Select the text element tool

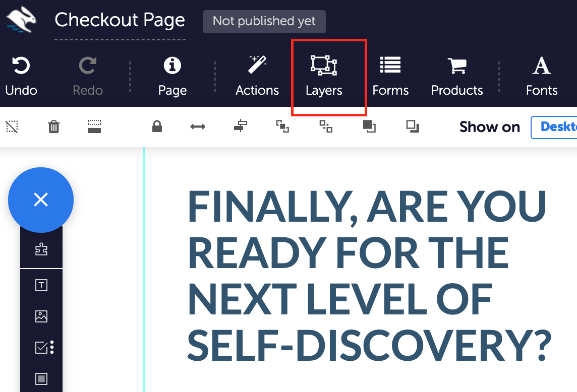tap(41, 285)
